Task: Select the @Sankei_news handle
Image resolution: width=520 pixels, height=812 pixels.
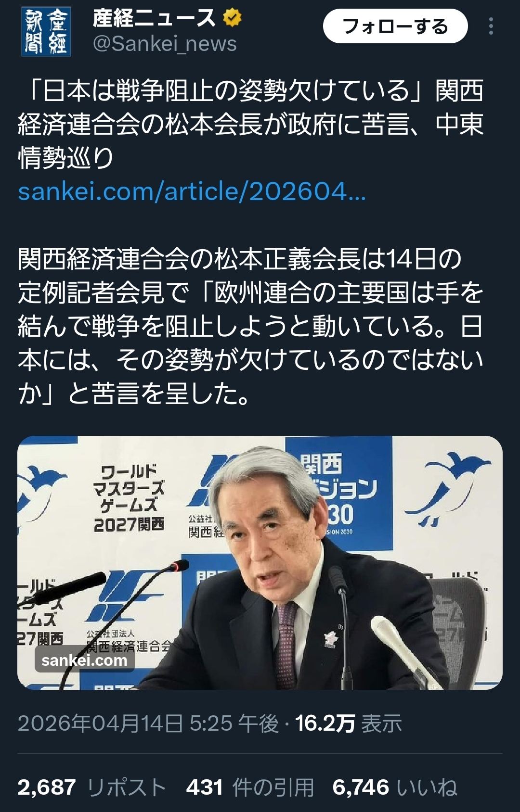Action: coord(165,44)
